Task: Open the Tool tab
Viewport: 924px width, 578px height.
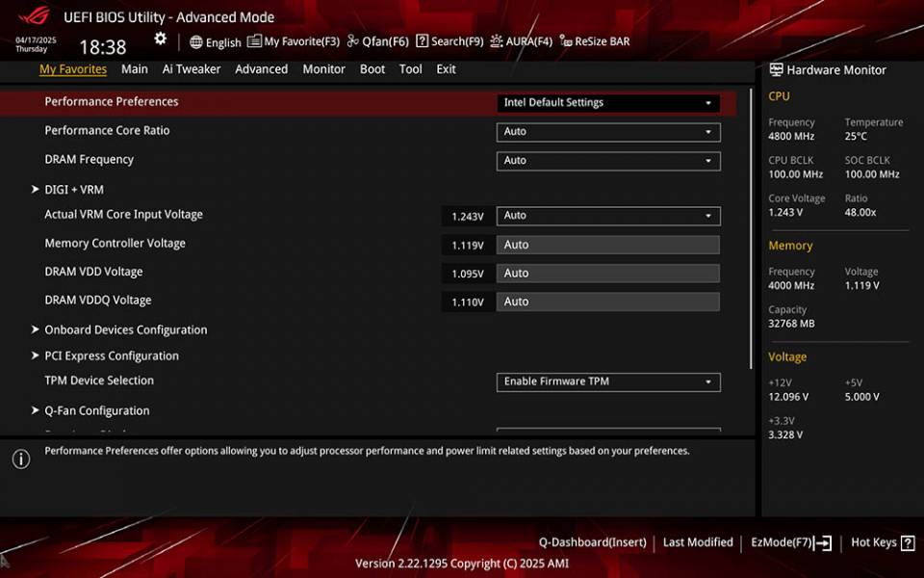Action: point(411,69)
